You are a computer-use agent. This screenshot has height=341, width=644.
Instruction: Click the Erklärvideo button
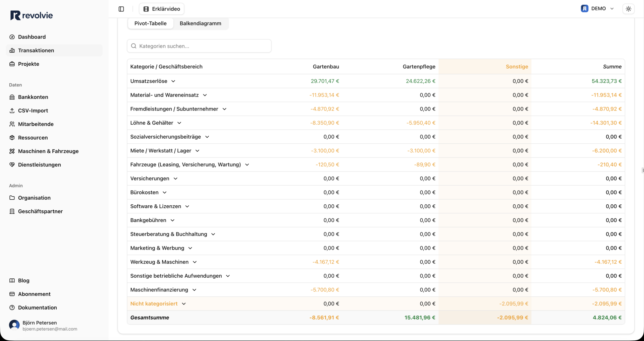point(162,9)
